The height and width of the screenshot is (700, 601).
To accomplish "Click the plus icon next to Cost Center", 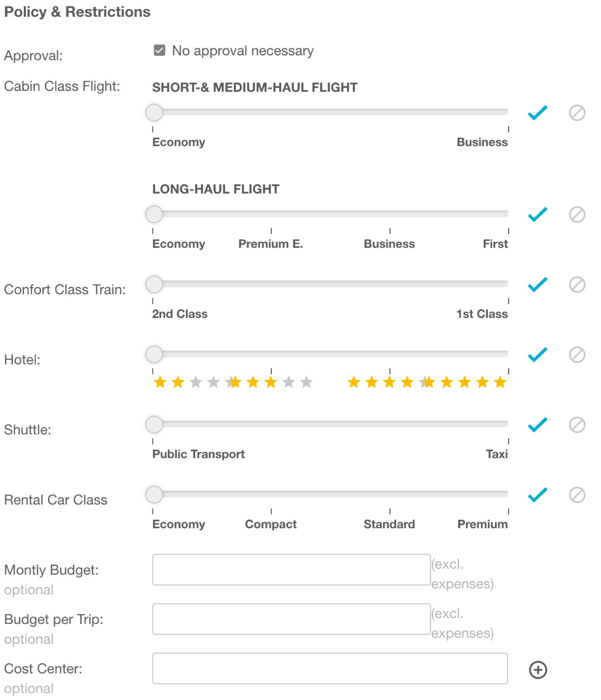I will [x=538, y=670].
